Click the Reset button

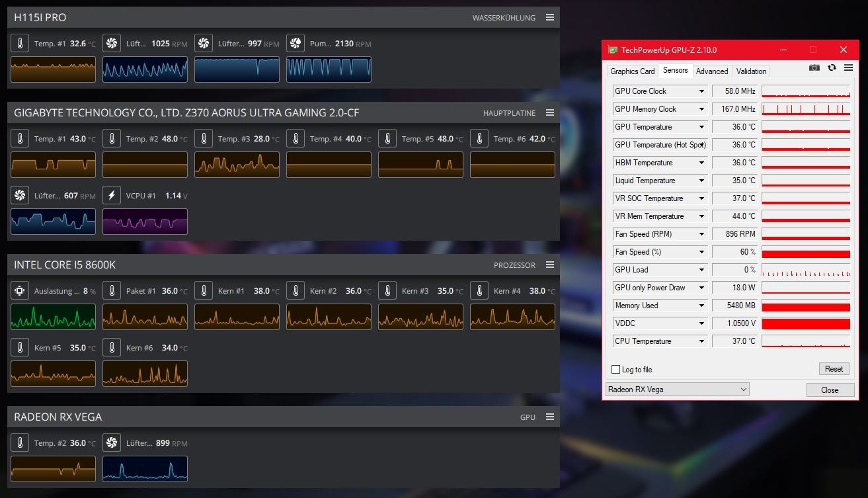click(834, 369)
